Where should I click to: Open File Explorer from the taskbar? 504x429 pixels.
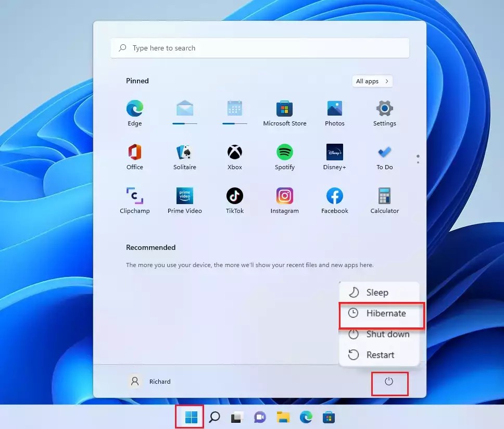(x=283, y=417)
